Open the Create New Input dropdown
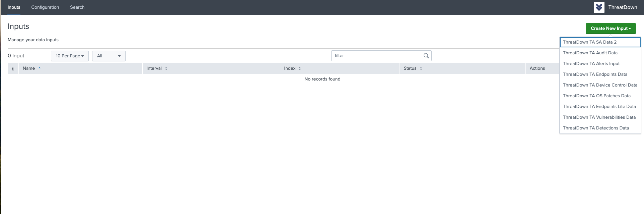Viewport: 644px width, 214px height. (611, 29)
